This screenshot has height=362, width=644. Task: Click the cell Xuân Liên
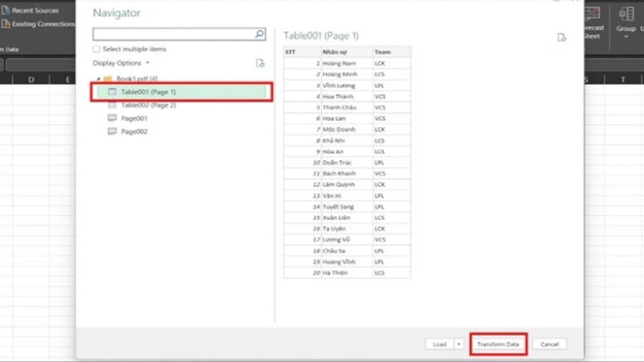347,217
